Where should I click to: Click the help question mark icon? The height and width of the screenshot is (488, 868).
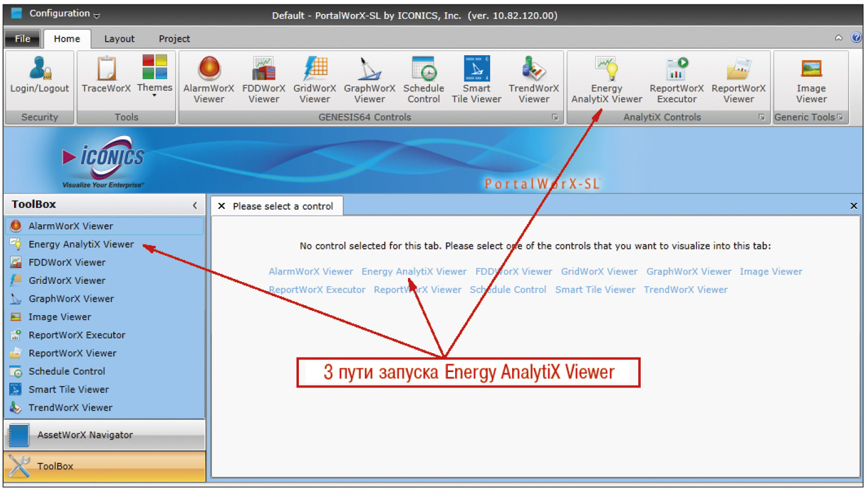[x=856, y=38]
